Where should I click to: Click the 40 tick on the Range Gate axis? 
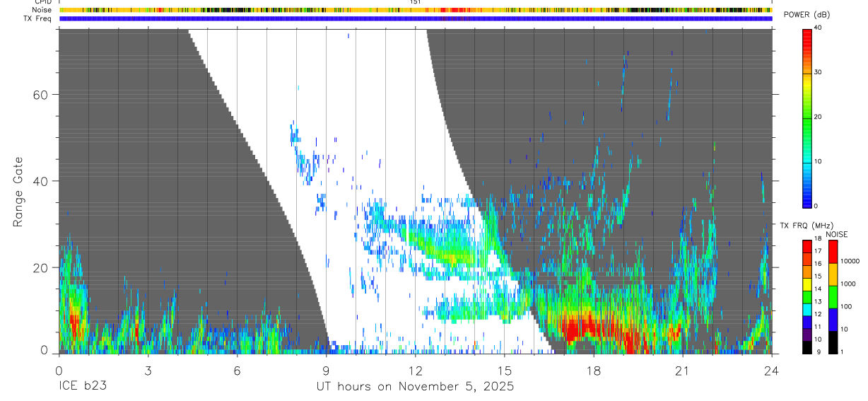click(x=42, y=181)
